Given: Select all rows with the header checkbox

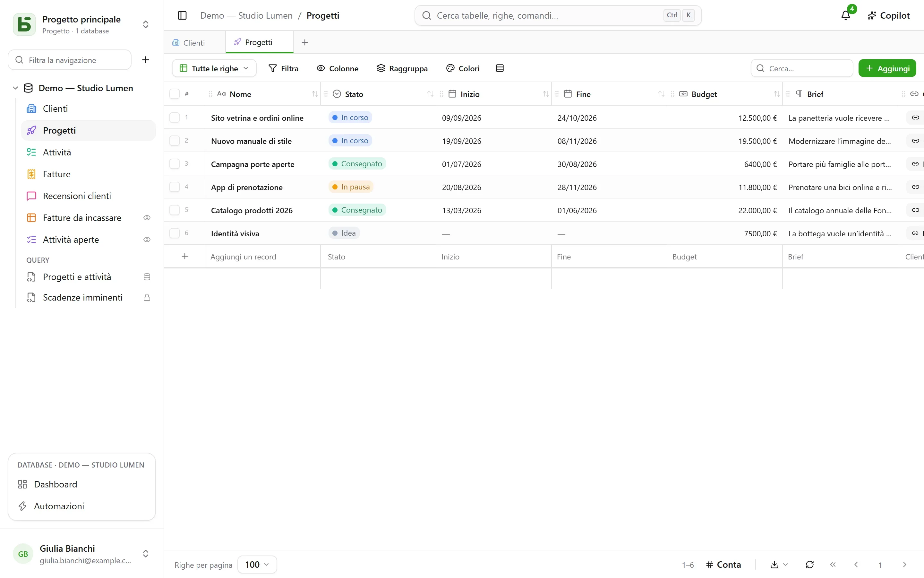Looking at the screenshot, I should click(x=175, y=94).
